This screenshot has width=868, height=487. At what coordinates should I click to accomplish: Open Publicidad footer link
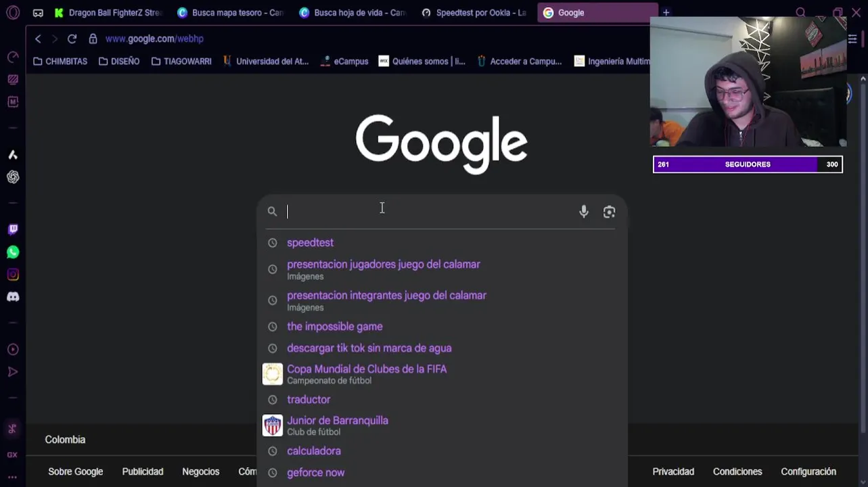[143, 472]
